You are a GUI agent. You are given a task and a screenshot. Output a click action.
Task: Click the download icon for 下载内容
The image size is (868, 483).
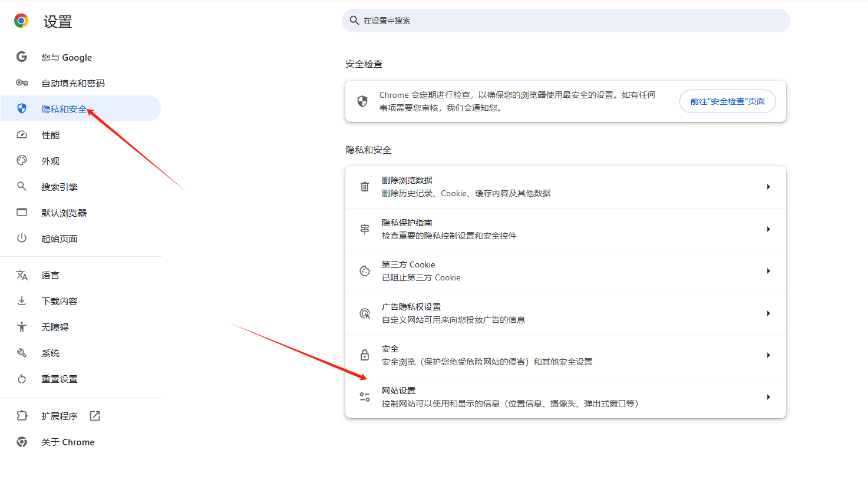[x=22, y=301]
